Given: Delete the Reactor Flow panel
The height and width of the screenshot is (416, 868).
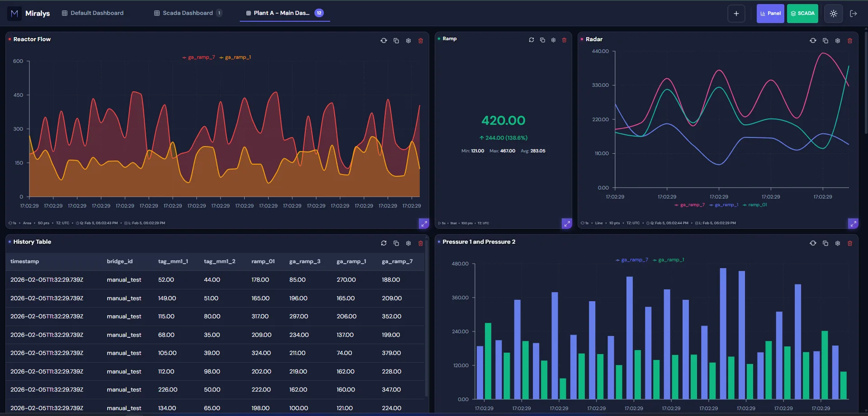Looking at the screenshot, I should coord(421,41).
